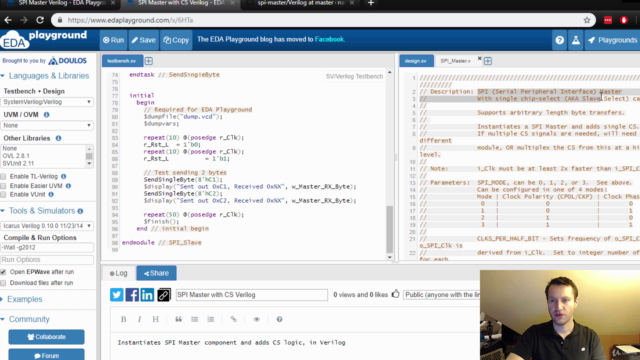
Task: Check Download files after run
Action: [x=3, y=283]
